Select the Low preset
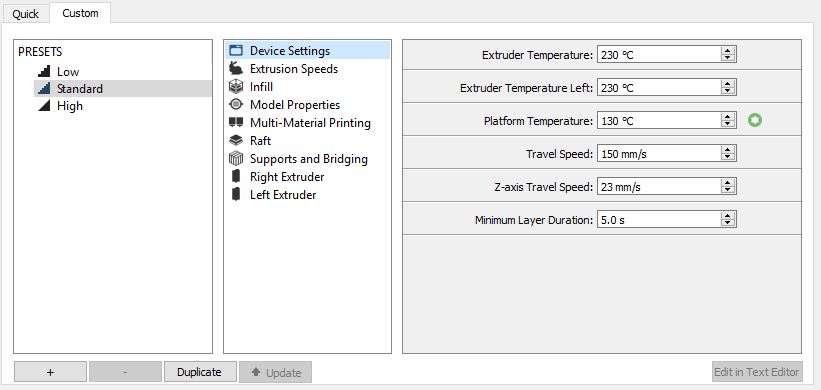 [x=68, y=72]
